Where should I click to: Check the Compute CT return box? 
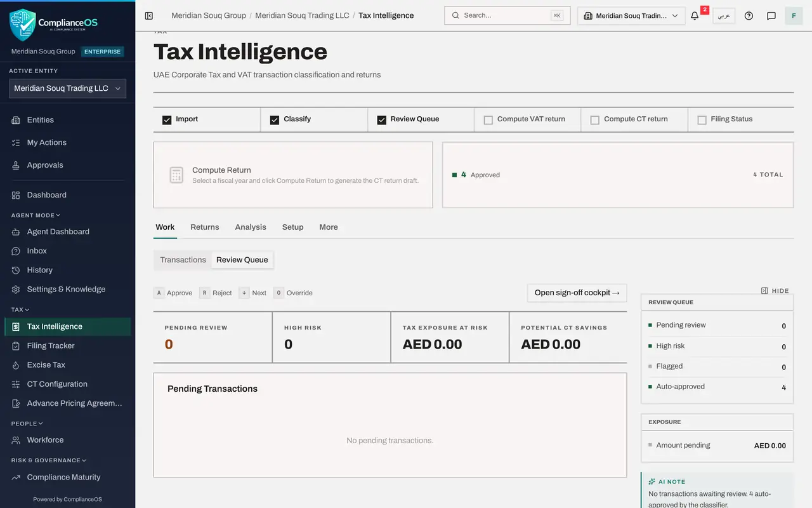tap(595, 119)
